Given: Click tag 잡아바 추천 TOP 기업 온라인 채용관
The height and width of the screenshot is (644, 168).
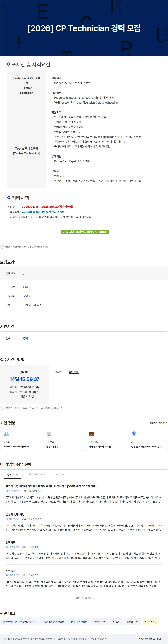Looking at the screenshot, I should point(19,622).
